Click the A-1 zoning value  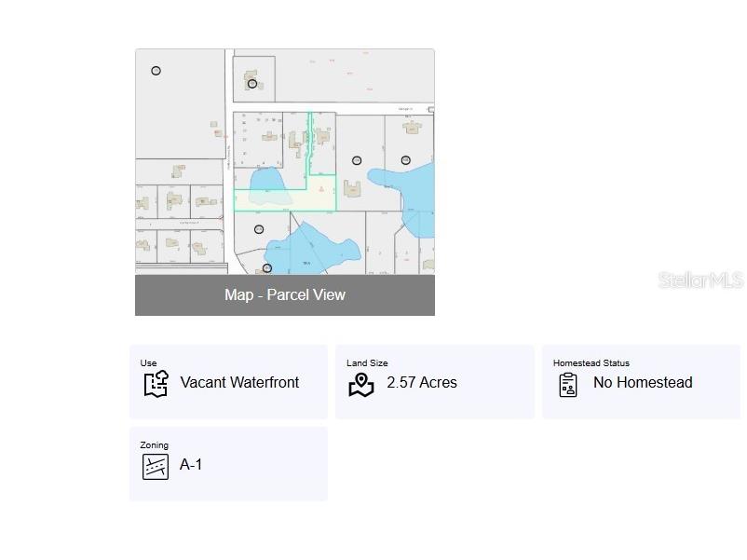pyautogui.click(x=191, y=465)
